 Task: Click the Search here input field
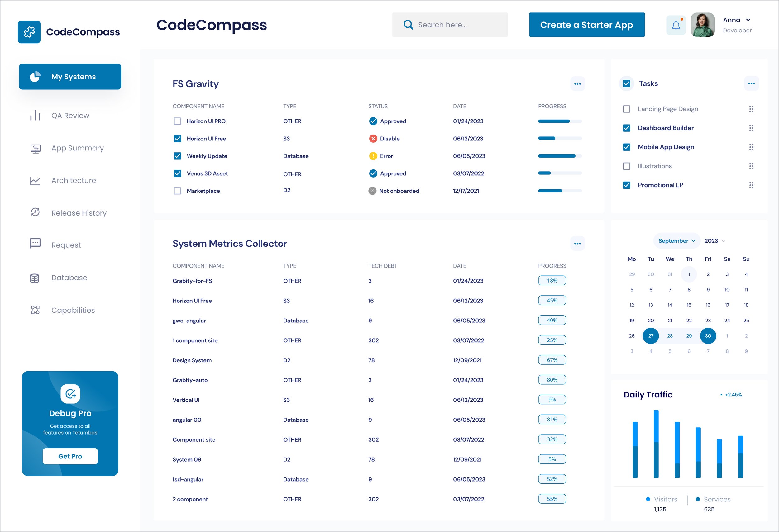tap(450, 25)
